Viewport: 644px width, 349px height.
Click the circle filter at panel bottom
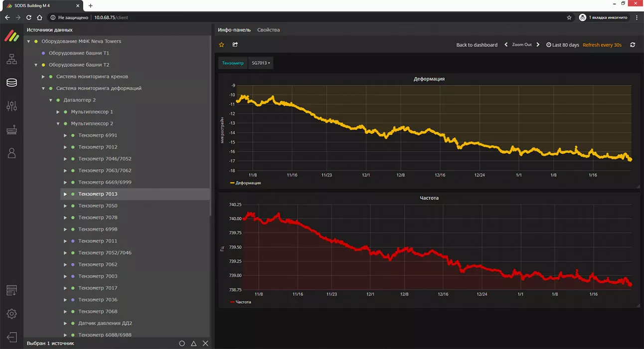click(x=182, y=344)
